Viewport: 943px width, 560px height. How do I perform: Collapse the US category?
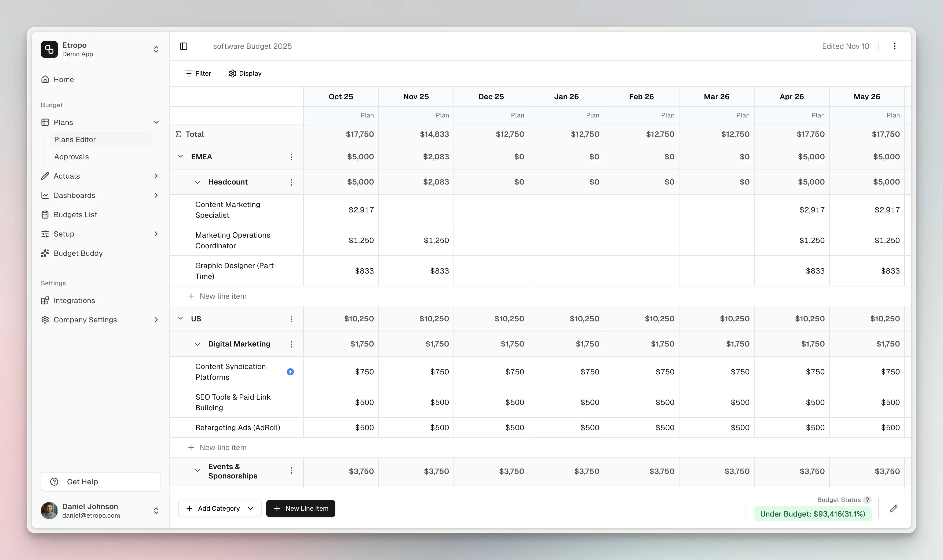click(180, 318)
